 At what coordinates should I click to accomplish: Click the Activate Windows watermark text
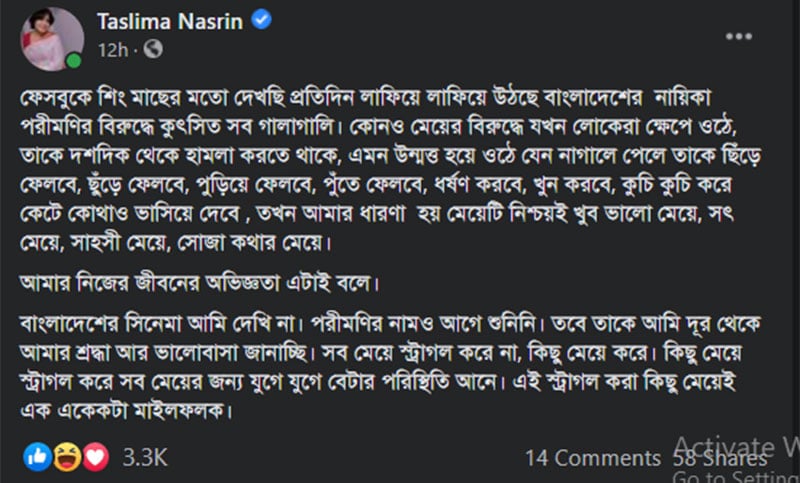click(734, 445)
